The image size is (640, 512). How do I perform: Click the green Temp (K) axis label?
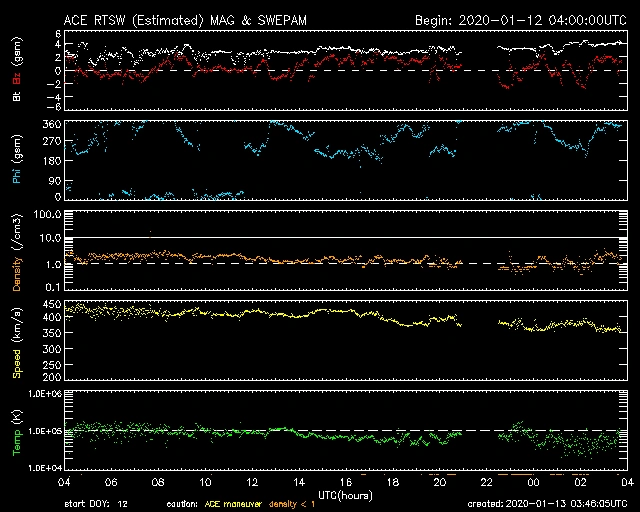click(x=17, y=431)
